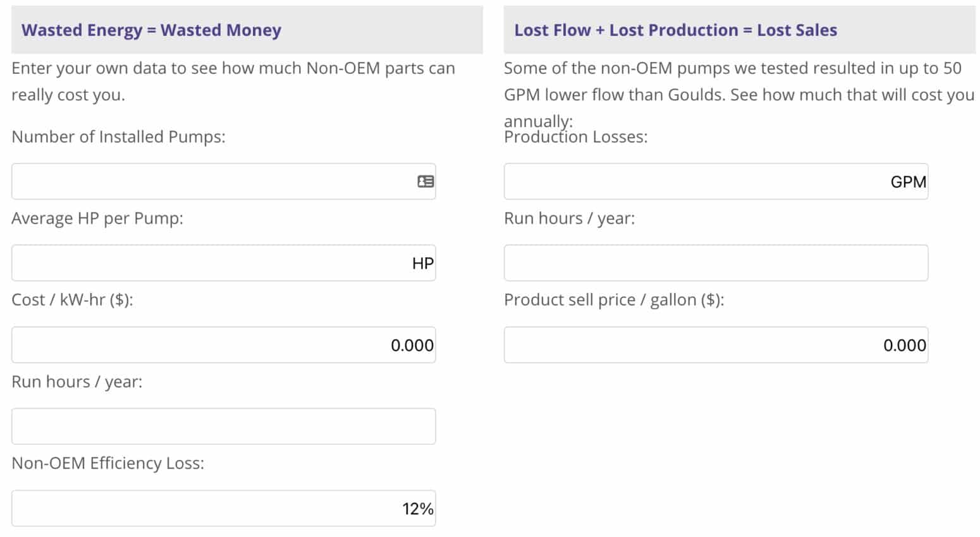
Task: Click the contact autofill icon in pumps field
Action: click(x=426, y=182)
